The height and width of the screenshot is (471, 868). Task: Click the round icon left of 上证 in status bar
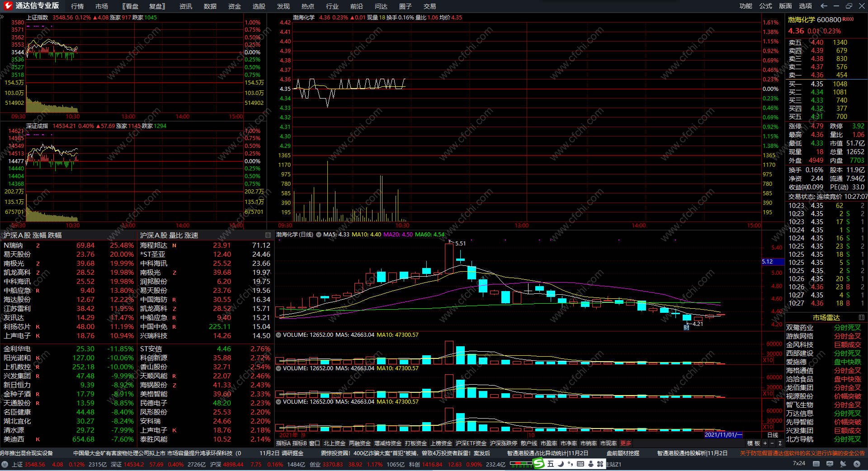click(x=5, y=464)
